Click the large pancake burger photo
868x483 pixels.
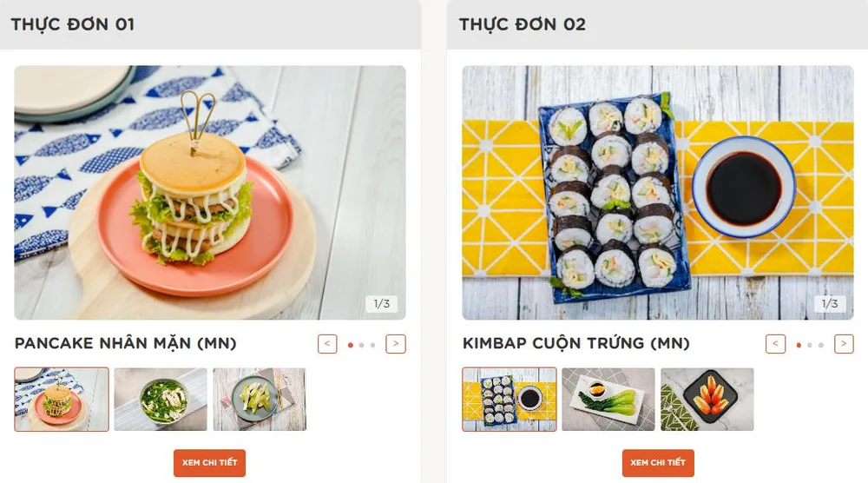coord(210,193)
